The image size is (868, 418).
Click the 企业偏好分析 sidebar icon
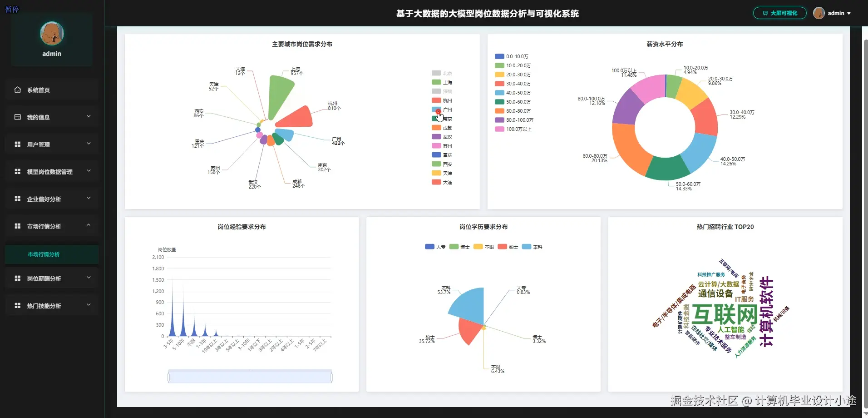tap(17, 199)
